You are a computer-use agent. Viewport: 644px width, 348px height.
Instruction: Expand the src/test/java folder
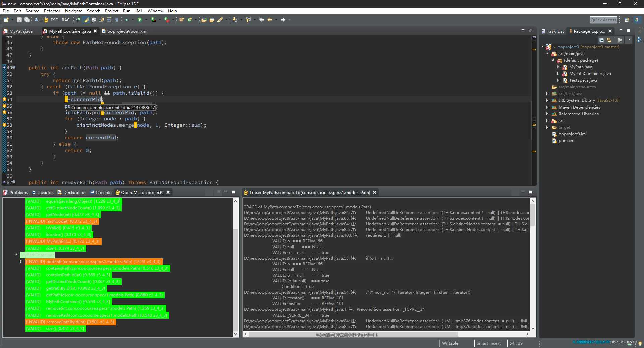[x=547, y=94]
